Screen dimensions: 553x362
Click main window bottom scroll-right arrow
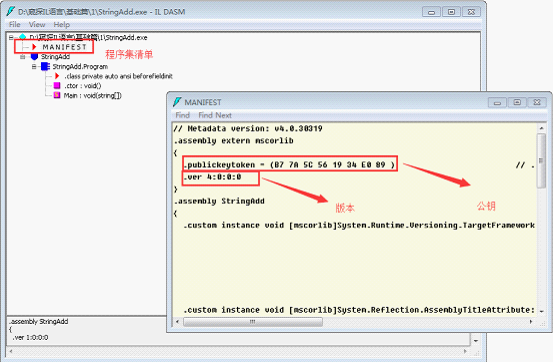click(x=466, y=351)
